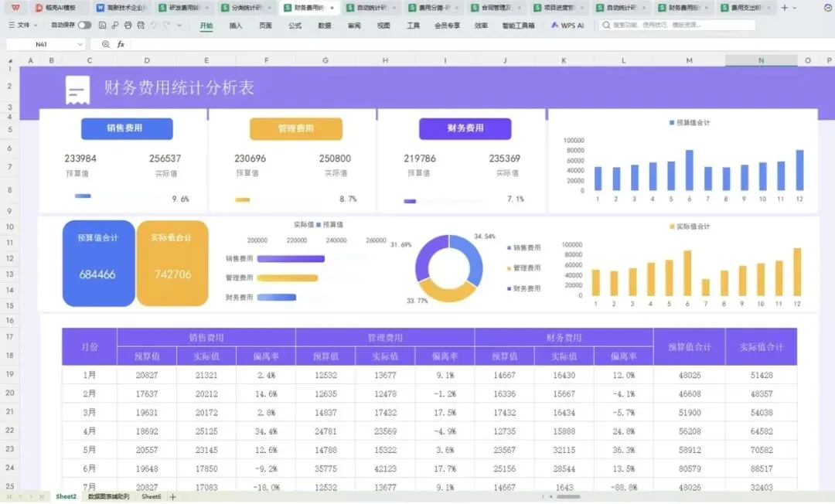Click the print icon in the quick toolbar
The height and width of the screenshot is (504, 835).
128,25
